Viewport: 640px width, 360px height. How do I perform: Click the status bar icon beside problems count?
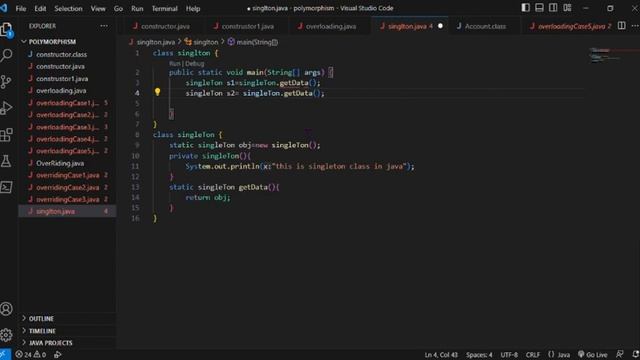58,354
